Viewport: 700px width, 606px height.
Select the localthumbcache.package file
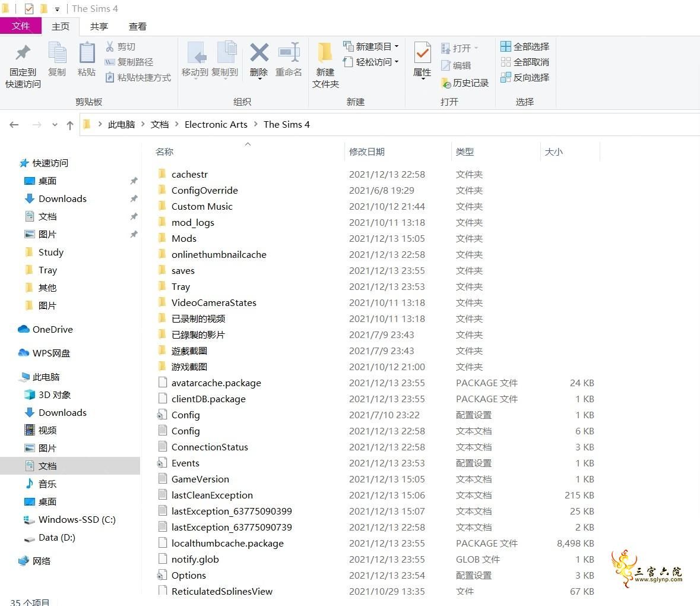pyautogui.click(x=227, y=544)
